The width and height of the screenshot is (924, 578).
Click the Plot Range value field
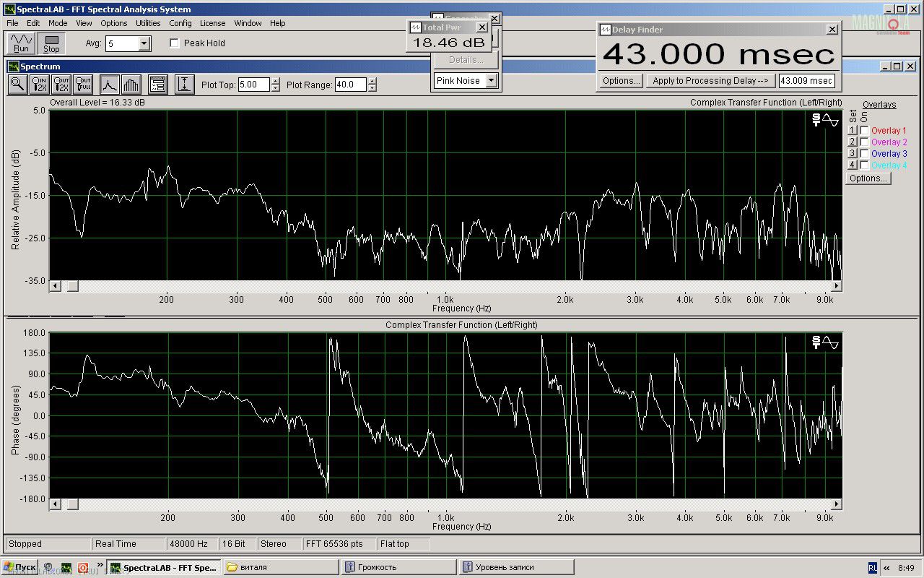350,85
